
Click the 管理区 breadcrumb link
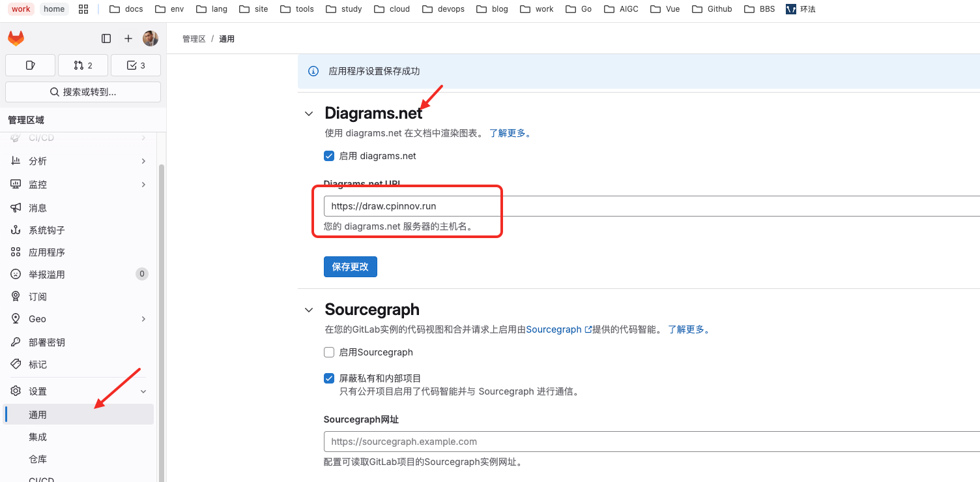194,39
